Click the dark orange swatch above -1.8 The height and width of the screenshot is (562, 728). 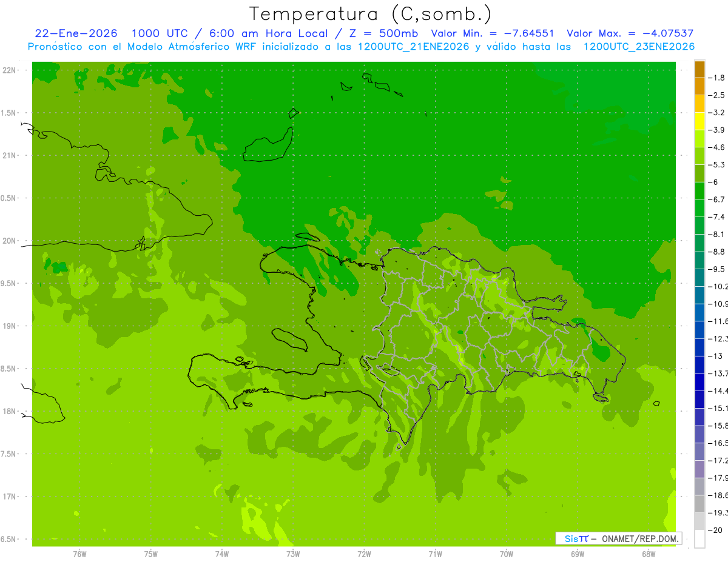[x=699, y=69]
